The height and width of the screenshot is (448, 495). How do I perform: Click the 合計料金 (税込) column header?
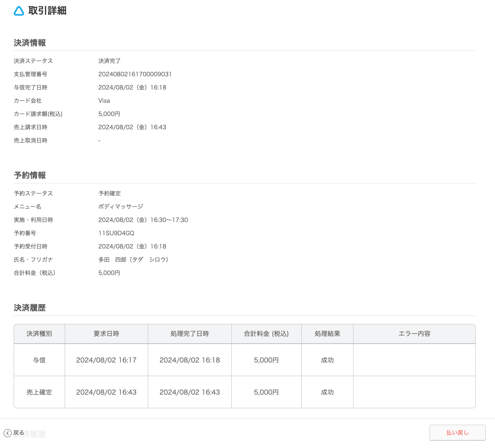pos(266,334)
